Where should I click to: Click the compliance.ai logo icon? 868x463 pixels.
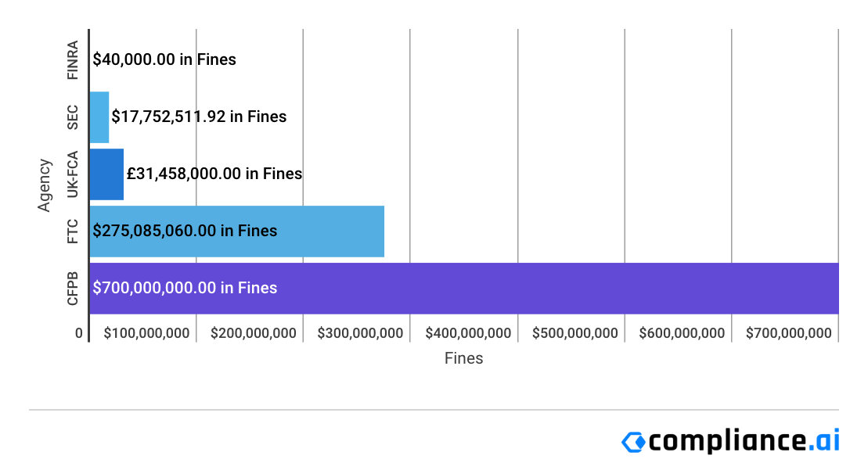point(633,441)
